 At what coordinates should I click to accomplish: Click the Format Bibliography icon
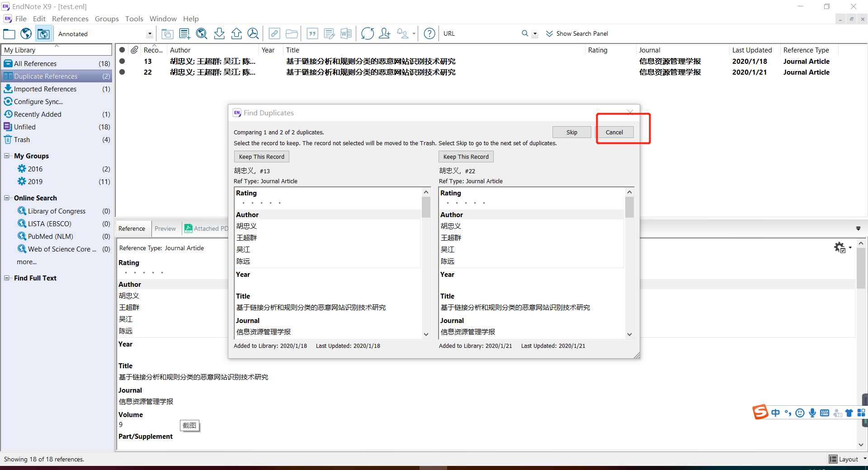pyautogui.click(x=330, y=34)
